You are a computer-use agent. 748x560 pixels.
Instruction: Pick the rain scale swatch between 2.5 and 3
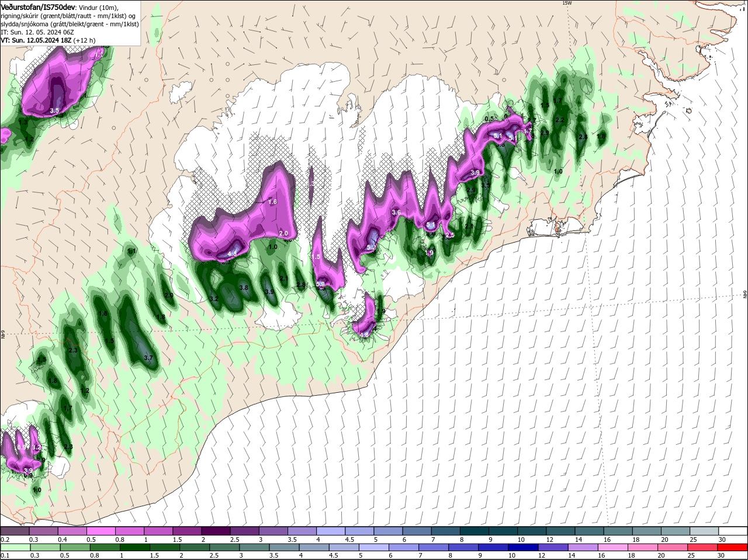pos(225,547)
